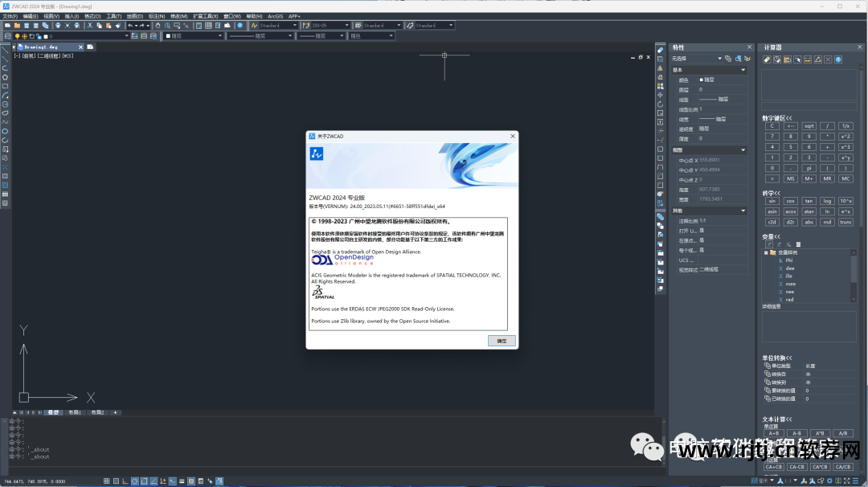Toggle ortho mode in the status bar
The image size is (868, 487).
125,481
